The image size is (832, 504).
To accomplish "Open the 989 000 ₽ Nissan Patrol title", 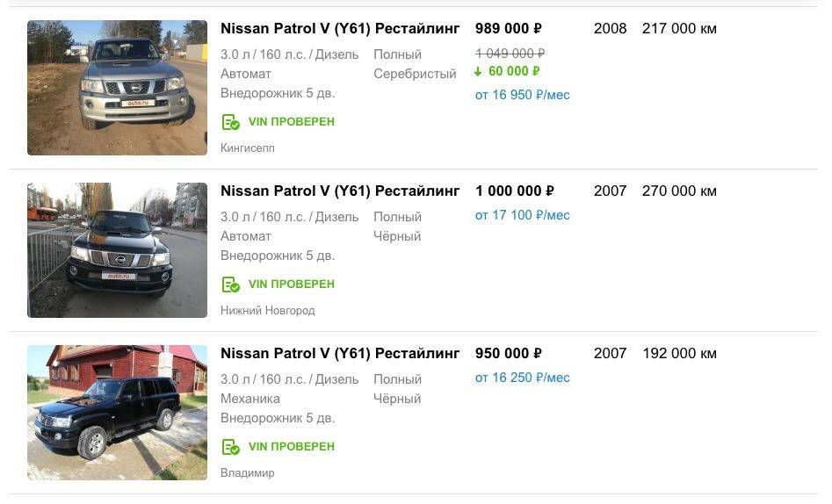I will pyautogui.click(x=340, y=29).
